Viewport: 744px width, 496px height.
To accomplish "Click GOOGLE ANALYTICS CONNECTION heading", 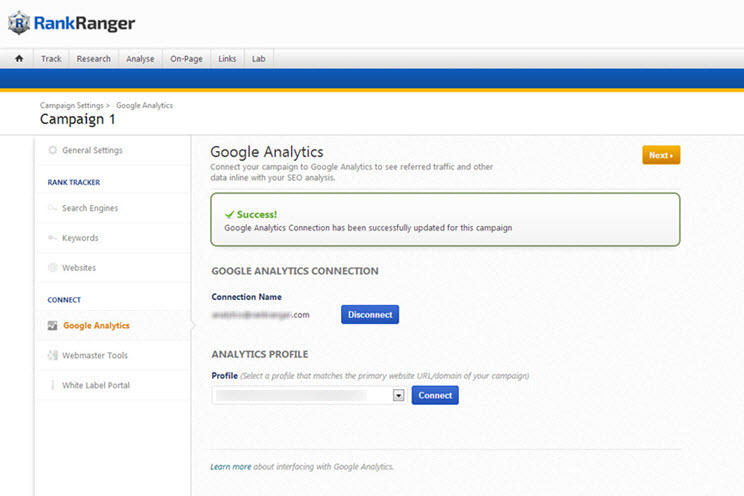I will click(x=295, y=271).
